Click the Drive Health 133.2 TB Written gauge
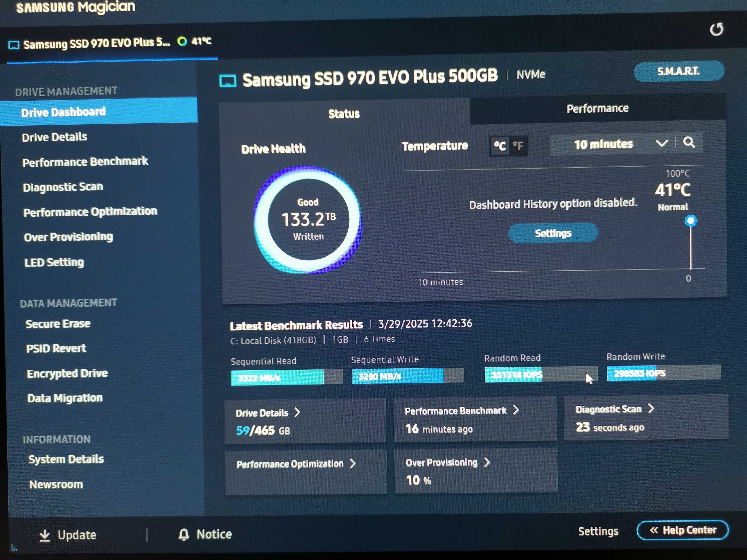Screen dimensions: 747x560 tap(308, 219)
